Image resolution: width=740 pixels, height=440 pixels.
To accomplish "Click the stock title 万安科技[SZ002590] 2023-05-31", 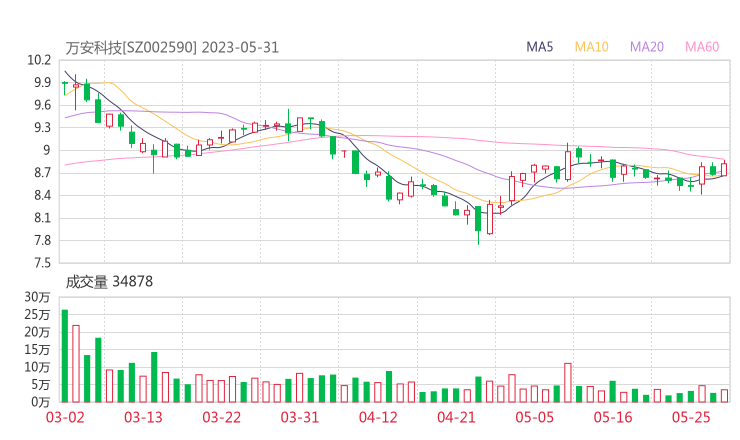I will [172, 48].
